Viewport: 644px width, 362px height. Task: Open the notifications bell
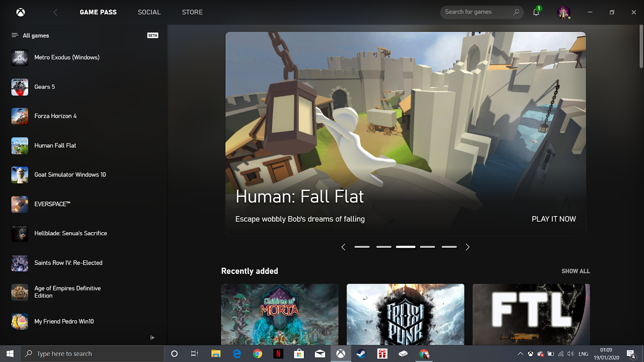pos(536,12)
